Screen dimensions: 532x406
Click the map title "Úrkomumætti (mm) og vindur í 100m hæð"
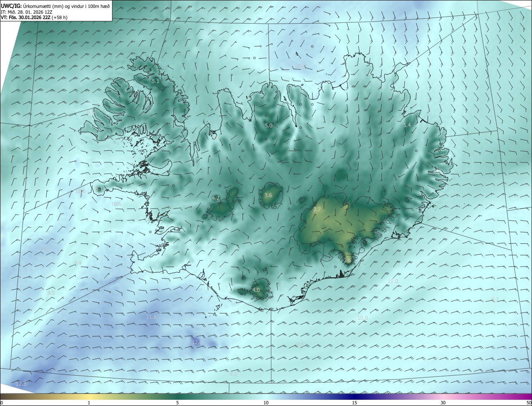(66, 6)
